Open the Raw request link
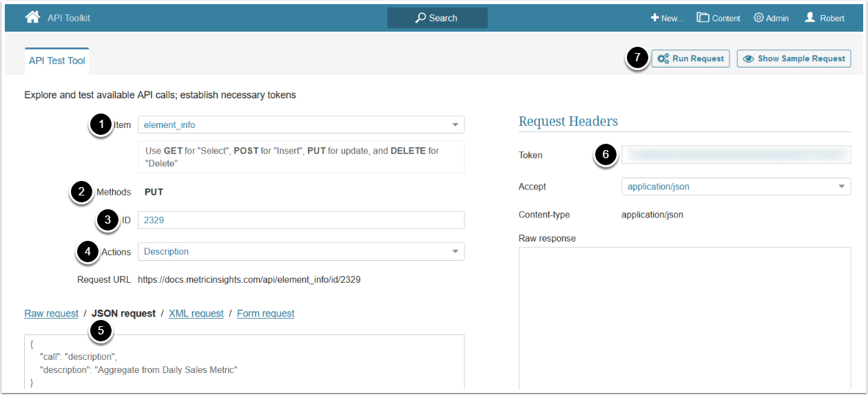Screen dimensions: 868x395 click(51, 313)
